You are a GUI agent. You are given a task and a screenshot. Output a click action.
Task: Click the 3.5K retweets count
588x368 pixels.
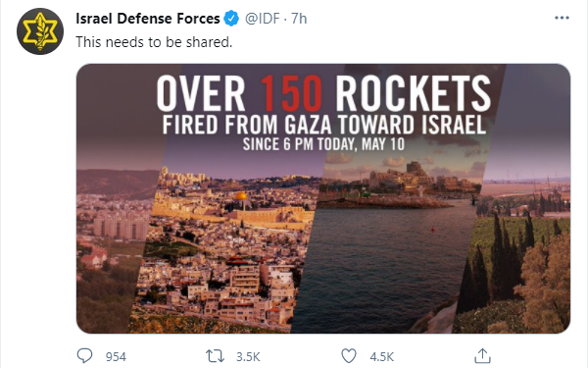click(x=248, y=356)
